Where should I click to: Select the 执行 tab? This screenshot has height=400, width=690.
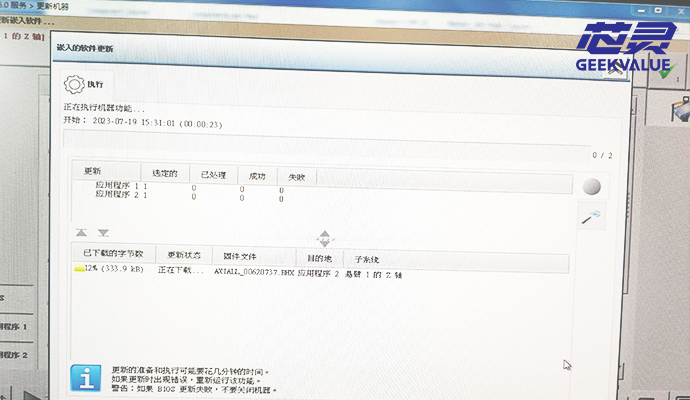[88, 84]
